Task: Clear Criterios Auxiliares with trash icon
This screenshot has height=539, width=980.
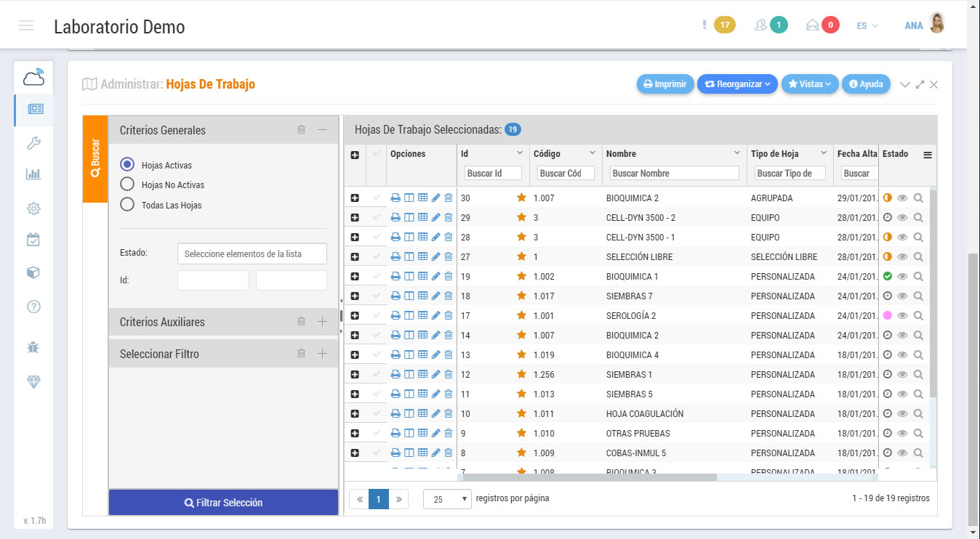Action: coord(301,321)
